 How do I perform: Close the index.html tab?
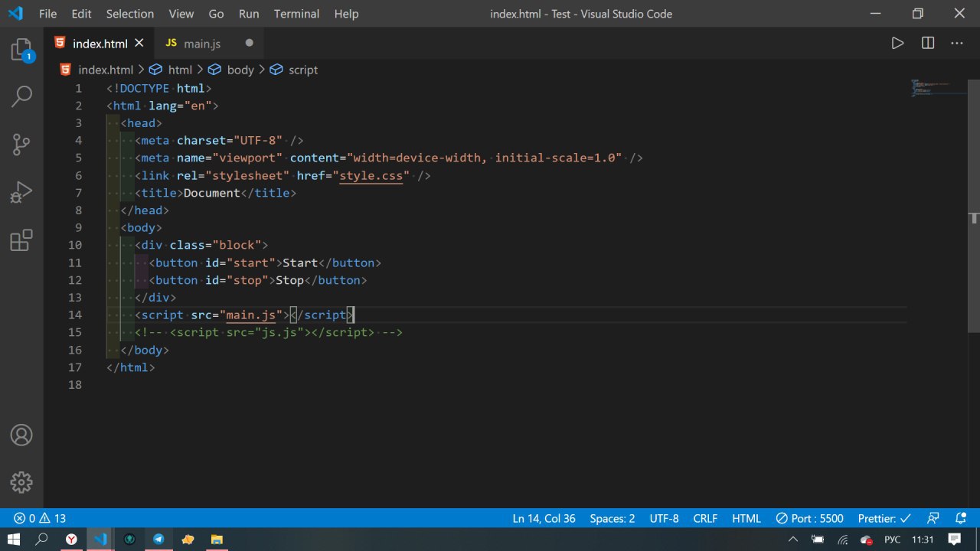pos(139,43)
